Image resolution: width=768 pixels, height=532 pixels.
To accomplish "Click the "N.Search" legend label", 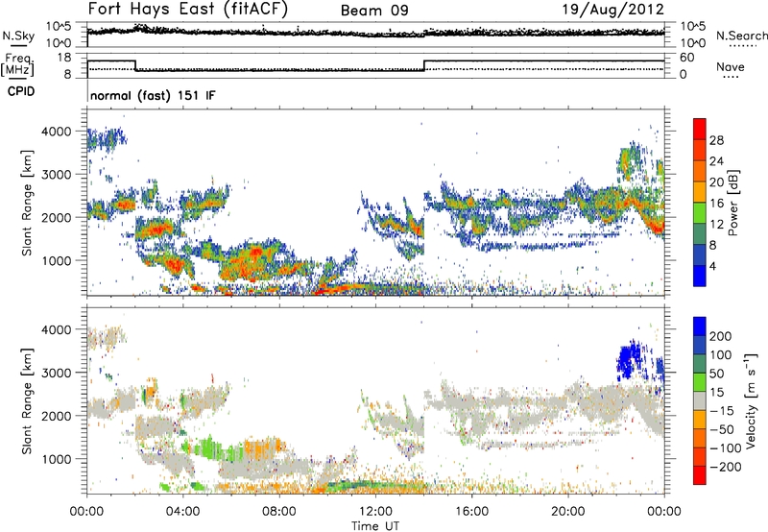I will pyautogui.click(x=741, y=36).
